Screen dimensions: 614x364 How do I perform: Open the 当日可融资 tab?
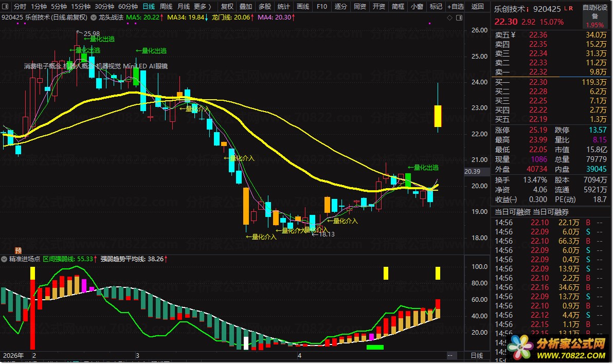513,212
